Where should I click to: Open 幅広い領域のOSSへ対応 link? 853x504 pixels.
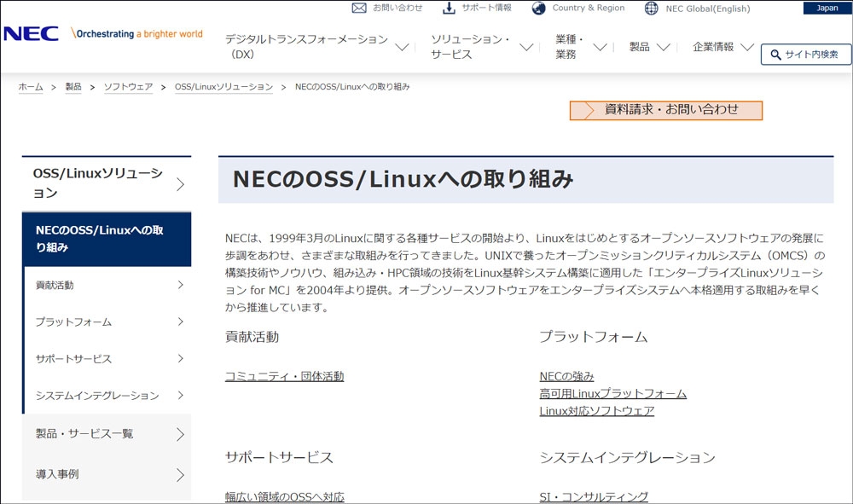pyautogui.click(x=285, y=497)
